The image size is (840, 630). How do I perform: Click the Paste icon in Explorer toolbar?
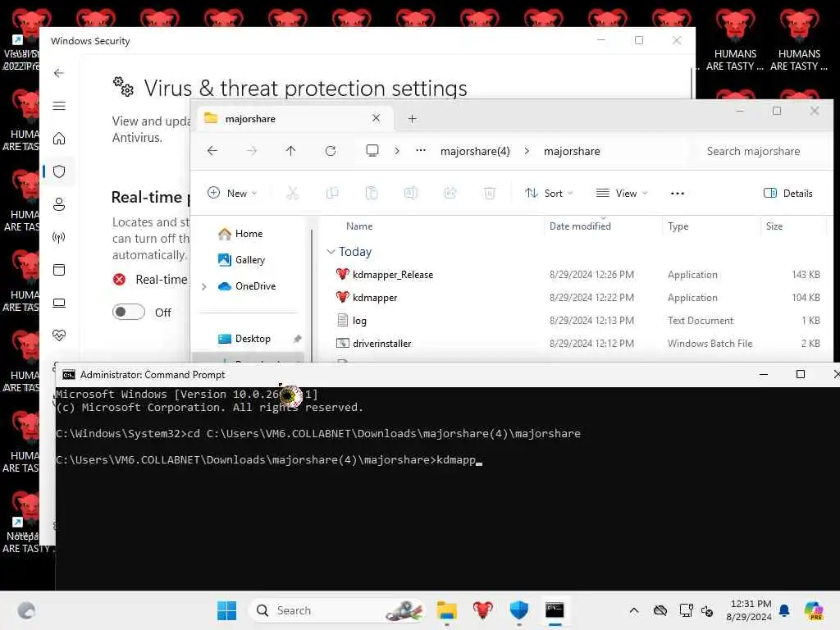click(x=372, y=193)
